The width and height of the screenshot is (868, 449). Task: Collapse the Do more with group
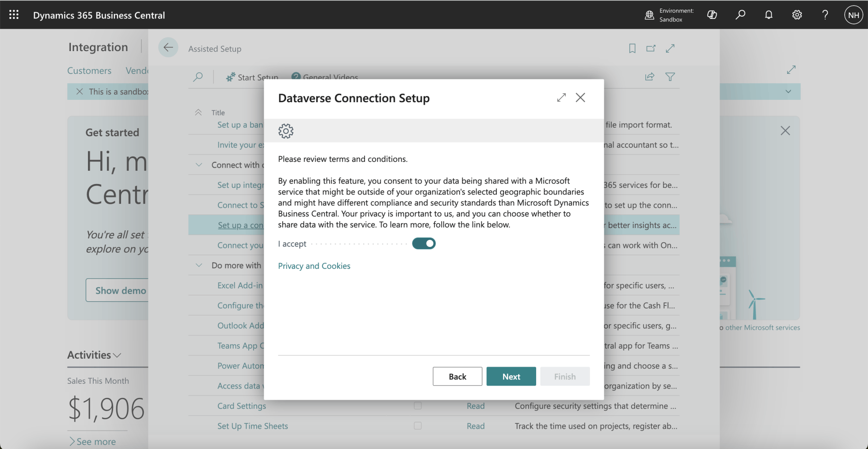coord(199,265)
